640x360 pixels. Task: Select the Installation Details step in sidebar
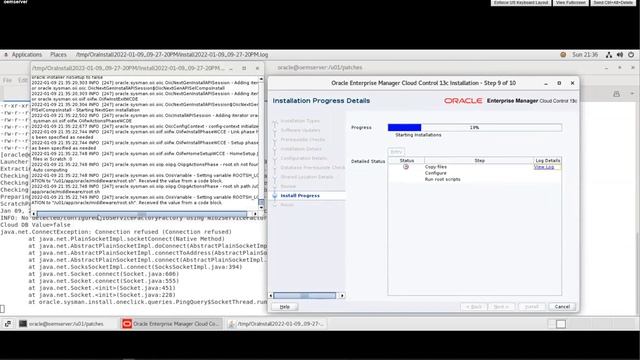(x=301, y=149)
